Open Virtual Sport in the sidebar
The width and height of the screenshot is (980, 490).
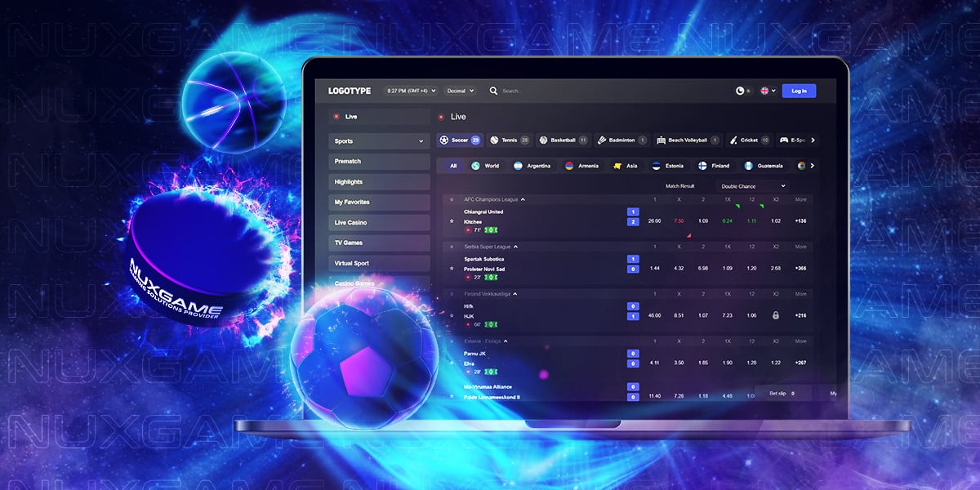(379, 264)
